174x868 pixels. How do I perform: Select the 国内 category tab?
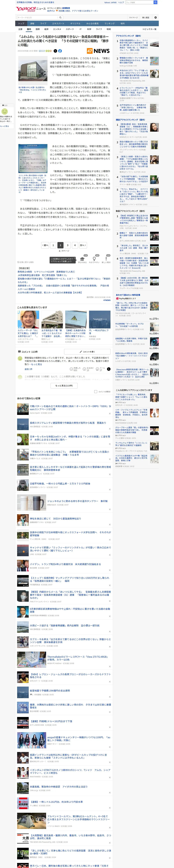tap(29, 29)
